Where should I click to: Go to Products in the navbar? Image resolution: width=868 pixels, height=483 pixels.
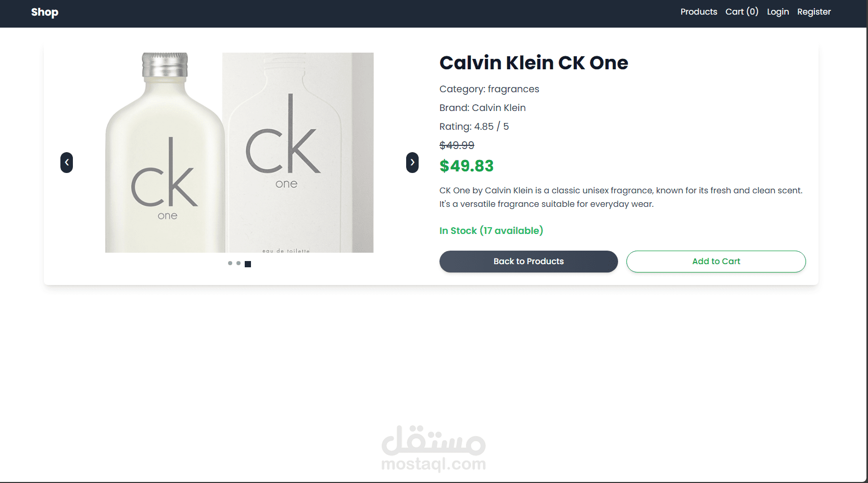click(699, 11)
